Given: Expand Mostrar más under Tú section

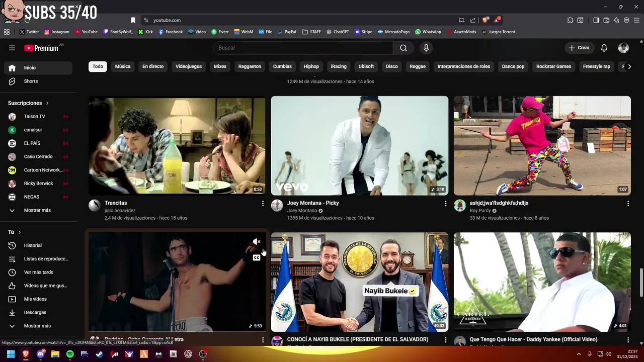Looking at the screenshot, I should click(38, 326).
